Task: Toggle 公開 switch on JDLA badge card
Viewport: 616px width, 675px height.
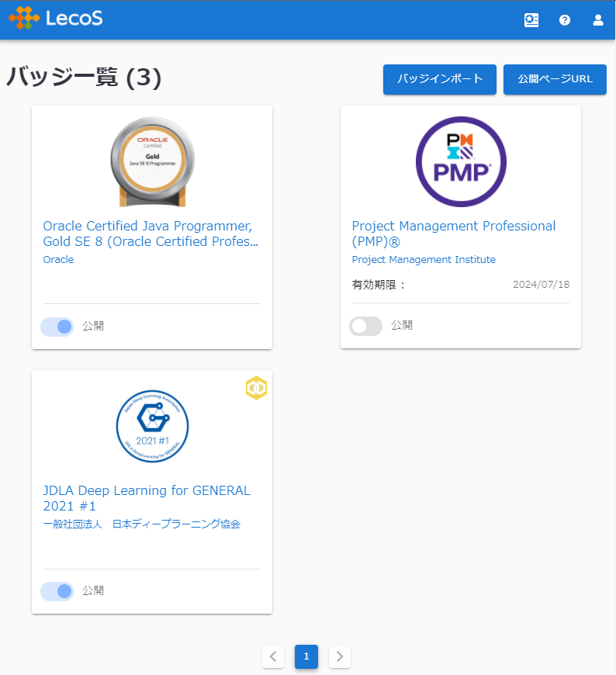Action: point(57,591)
